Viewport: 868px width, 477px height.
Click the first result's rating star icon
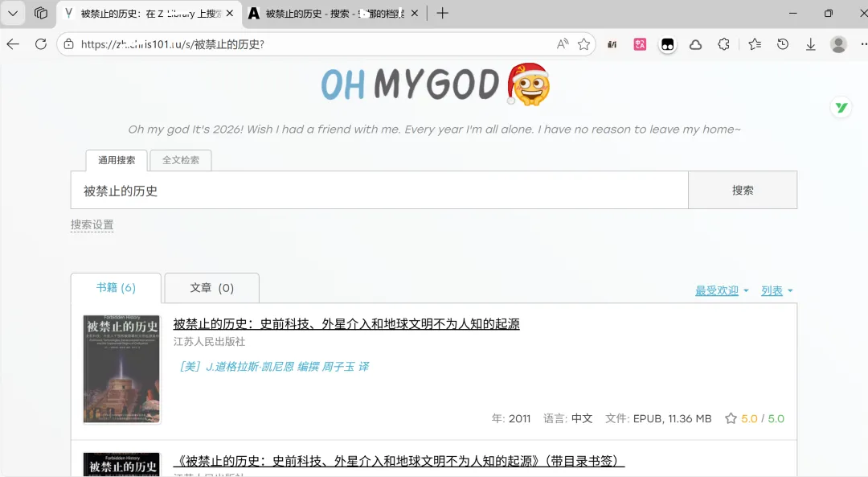[731, 418]
